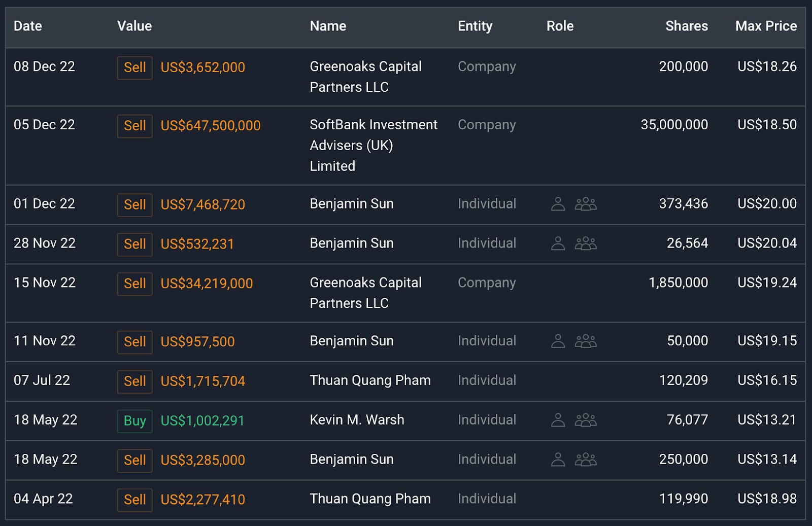
Task: Click the group role icon in Kevin M. Warsh row
Action: [x=586, y=420]
